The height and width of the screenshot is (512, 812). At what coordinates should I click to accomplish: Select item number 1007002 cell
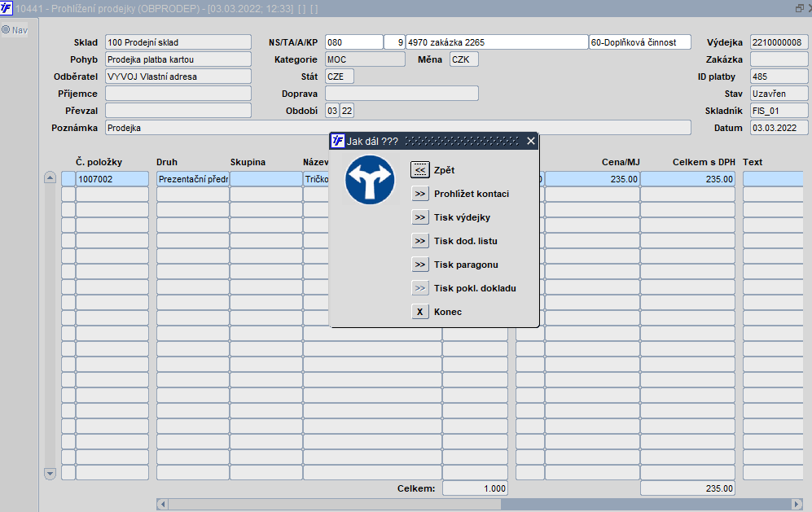[112, 179]
